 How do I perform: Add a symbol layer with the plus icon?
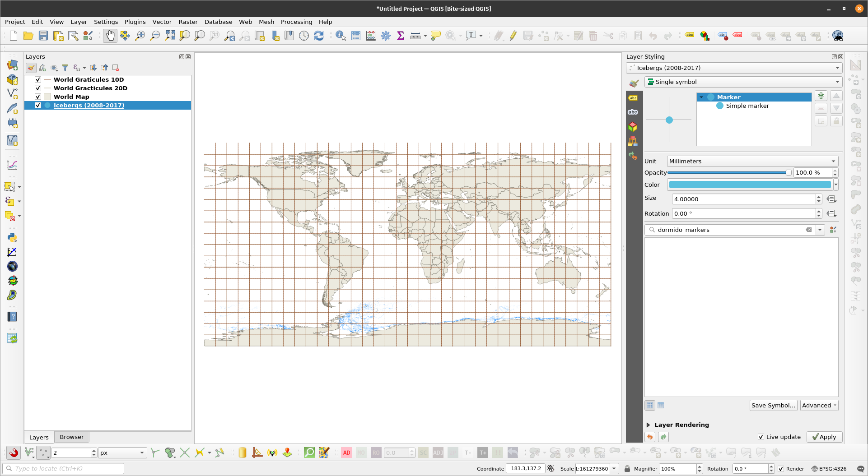(x=821, y=96)
